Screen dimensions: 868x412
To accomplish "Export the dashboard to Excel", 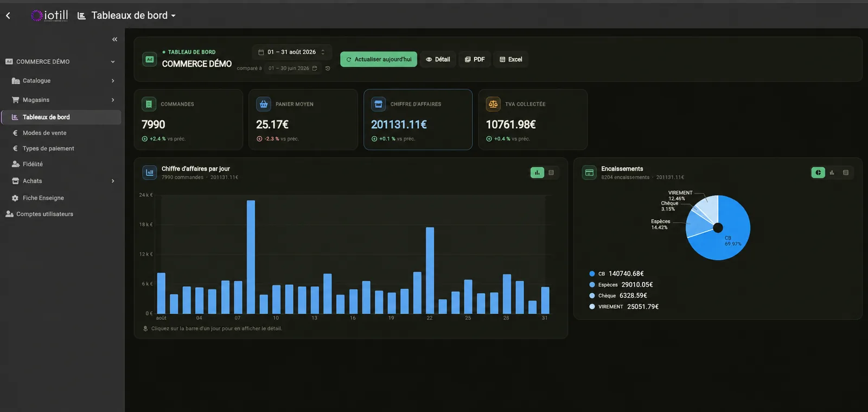I will coord(510,59).
